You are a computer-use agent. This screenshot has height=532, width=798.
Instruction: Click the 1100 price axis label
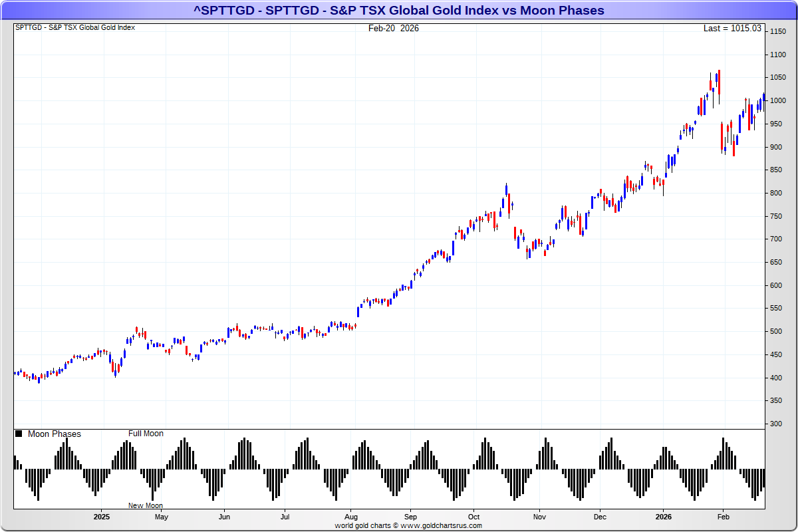pos(778,55)
